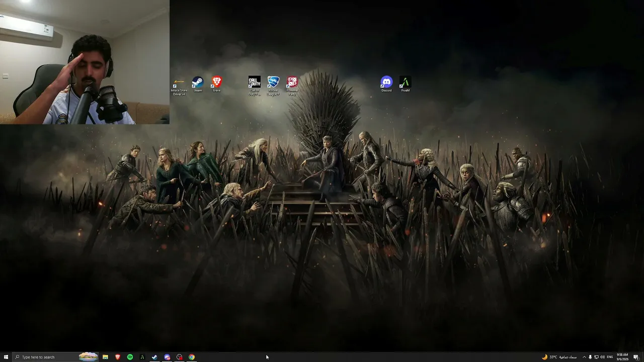Image resolution: width=644 pixels, height=362 pixels.
Task: Switch the ENG input language
Action: (x=610, y=357)
